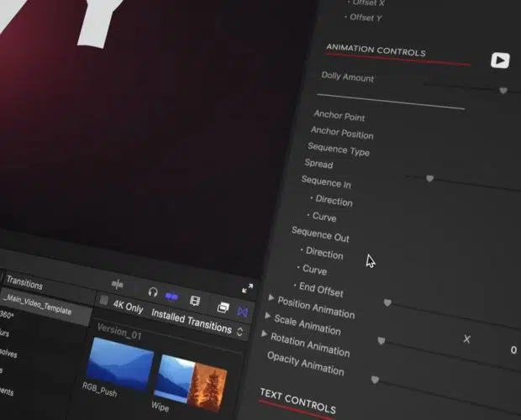
Task: Enable the 4K Only checkbox
Action: [x=103, y=300]
